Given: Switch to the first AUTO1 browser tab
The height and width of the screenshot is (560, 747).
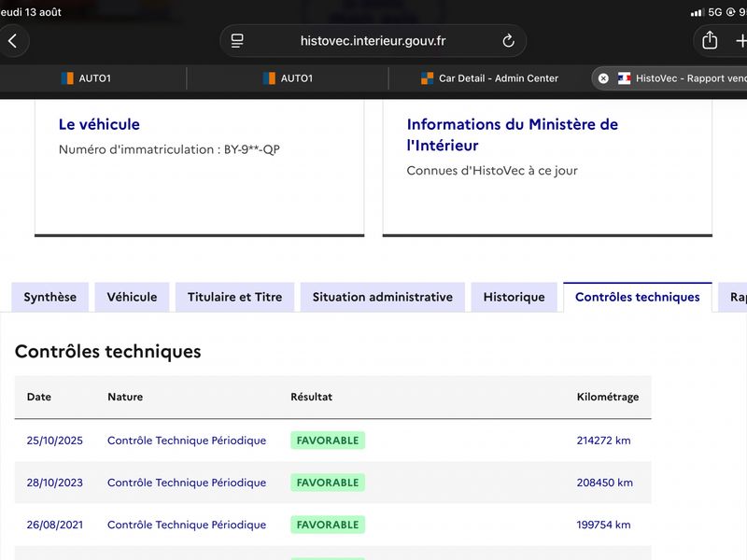Looking at the screenshot, I should (86, 78).
